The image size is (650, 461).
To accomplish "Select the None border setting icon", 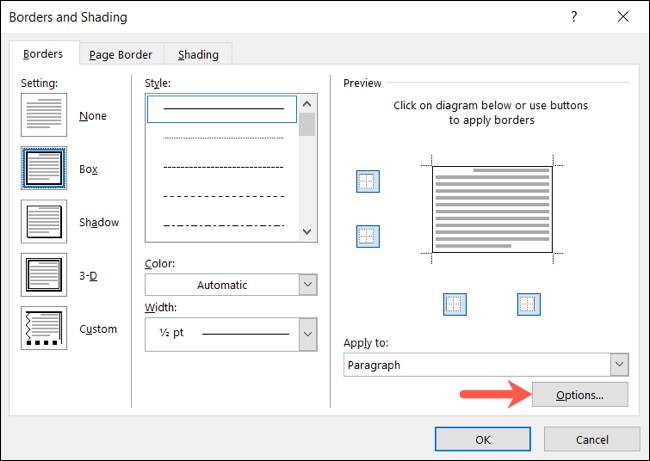I will (x=44, y=115).
